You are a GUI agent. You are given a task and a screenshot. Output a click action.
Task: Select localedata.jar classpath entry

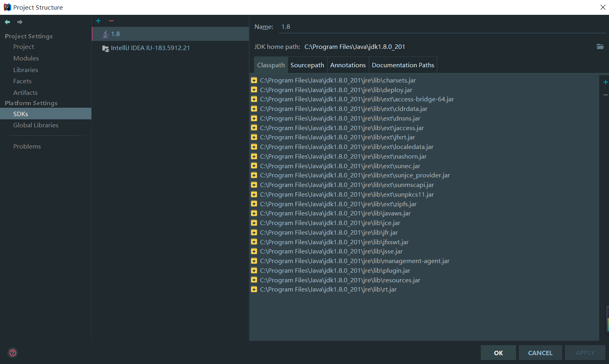(x=347, y=147)
